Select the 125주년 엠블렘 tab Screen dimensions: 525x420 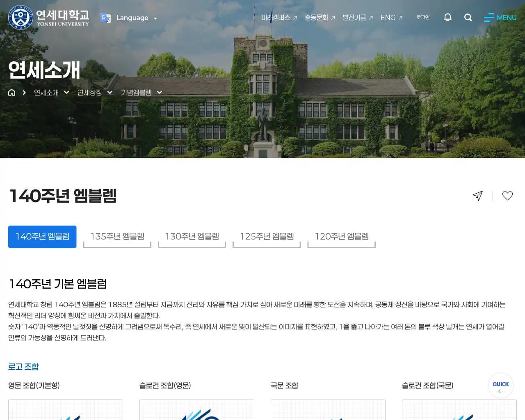click(267, 237)
